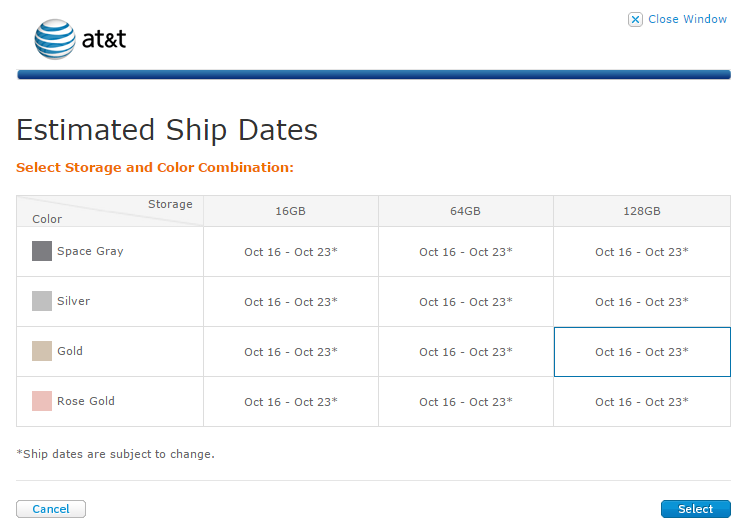Click the Cancel button
742x521 pixels.
(x=51, y=509)
